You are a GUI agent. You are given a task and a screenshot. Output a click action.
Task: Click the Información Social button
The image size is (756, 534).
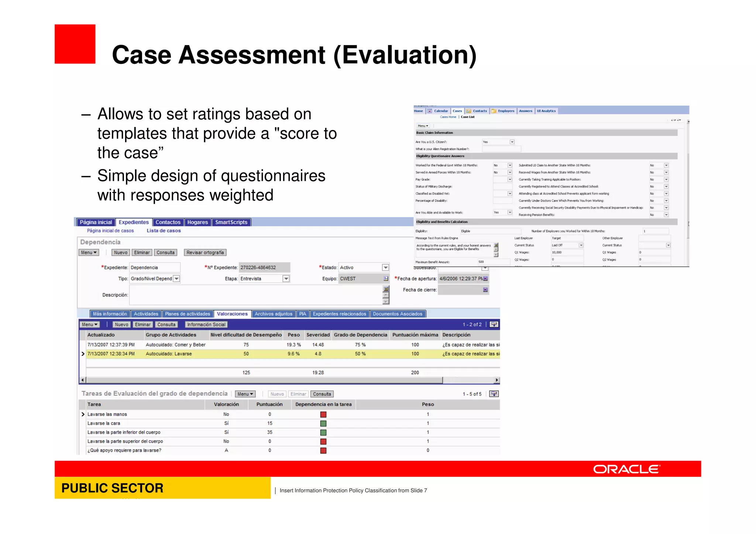click(x=206, y=324)
